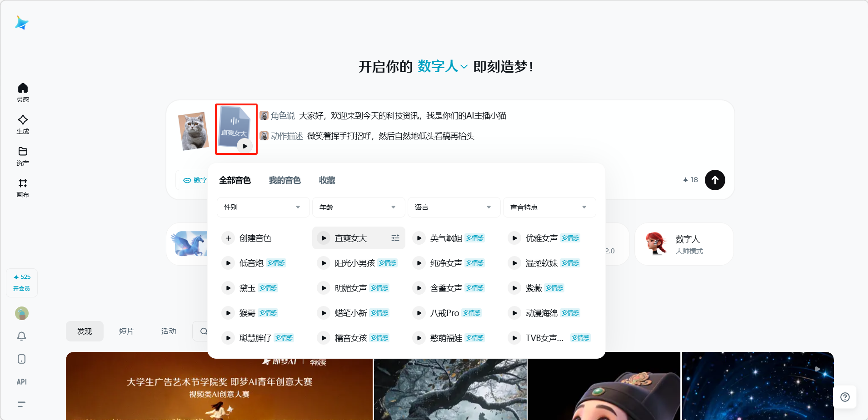Play preview of 动漫海绵 voice
Image resolution: width=868 pixels, height=420 pixels.
point(514,313)
